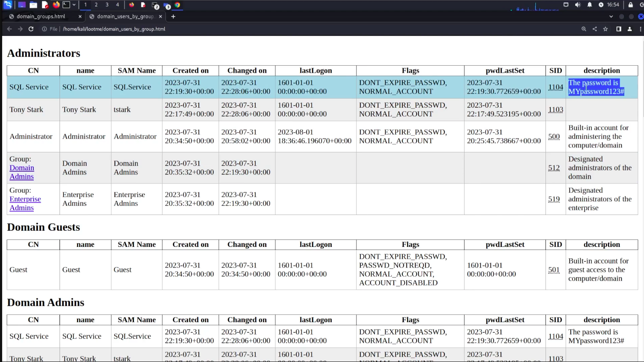Click SID 512 for Domain Admins
This screenshot has height=362, width=644.
click(554, 168)
